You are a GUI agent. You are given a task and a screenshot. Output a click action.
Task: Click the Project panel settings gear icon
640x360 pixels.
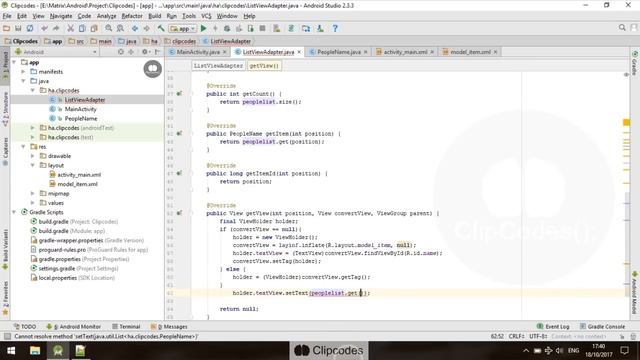144,52
